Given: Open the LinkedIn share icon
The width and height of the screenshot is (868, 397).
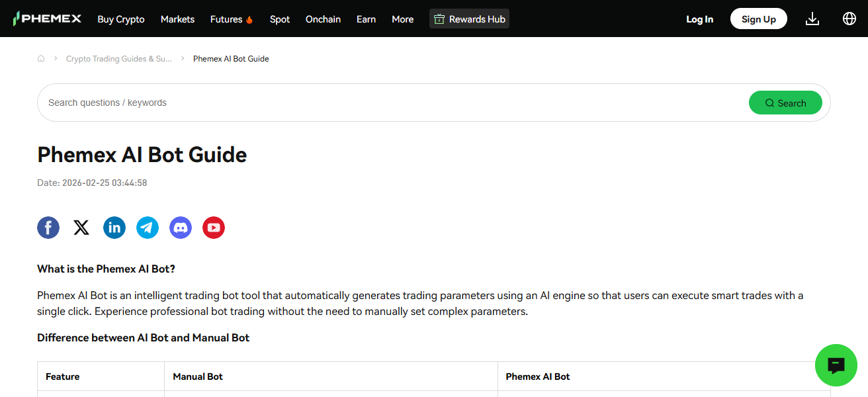Looking at the screenshot, I should coord(114,228).
